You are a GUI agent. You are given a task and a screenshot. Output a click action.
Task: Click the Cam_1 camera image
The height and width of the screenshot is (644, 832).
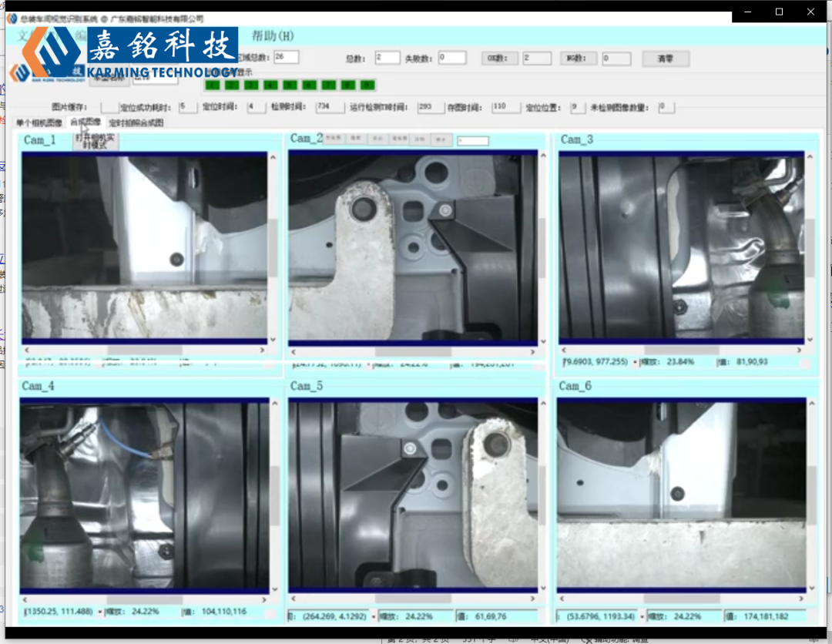[144, 248]
